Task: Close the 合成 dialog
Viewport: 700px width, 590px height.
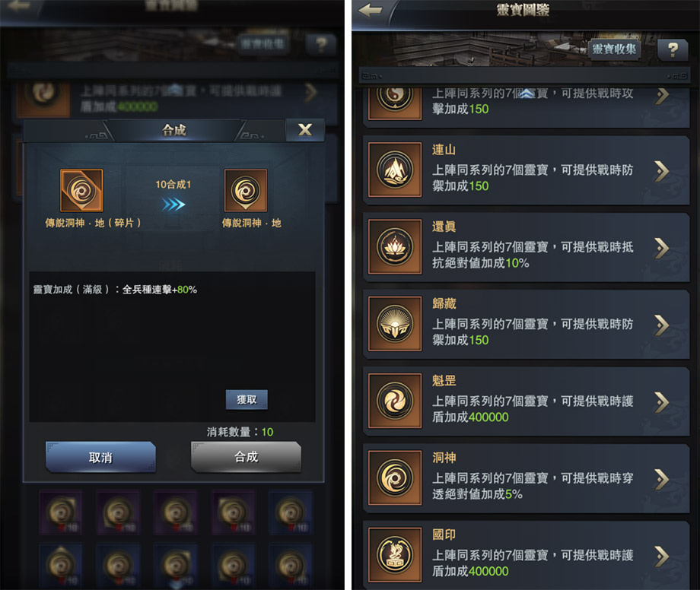Action: click(305, 130)
